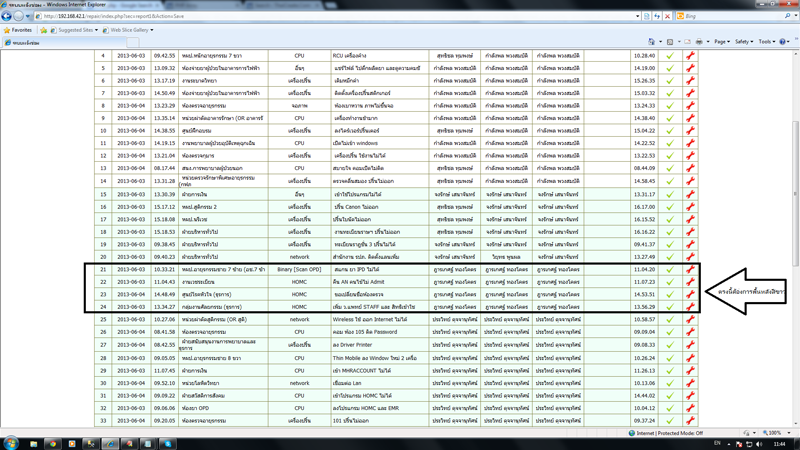Click red pin icon in row 28

coord(690,358)
